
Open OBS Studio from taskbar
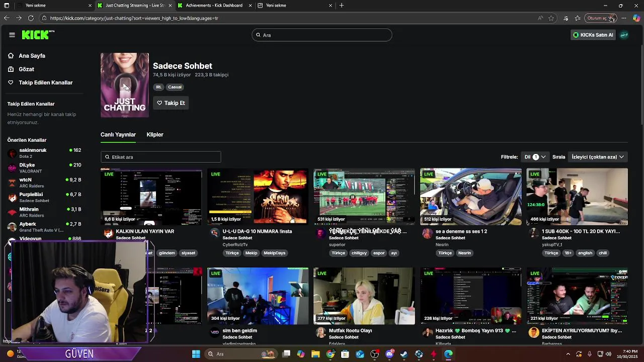point(374,354)
